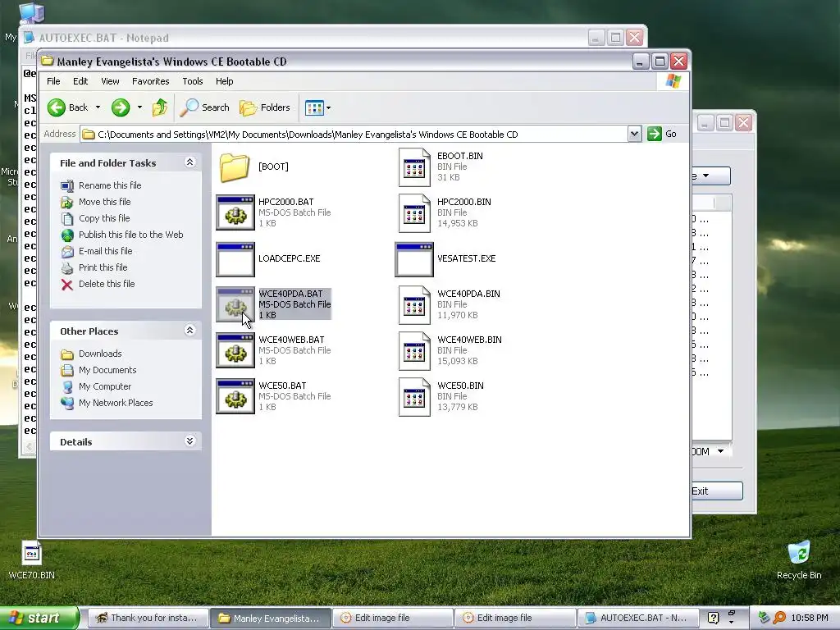Image resolution: width=840 pixels, height=630 pixels.
Task: Click Rename this file
Action: [x=110, y=185]
